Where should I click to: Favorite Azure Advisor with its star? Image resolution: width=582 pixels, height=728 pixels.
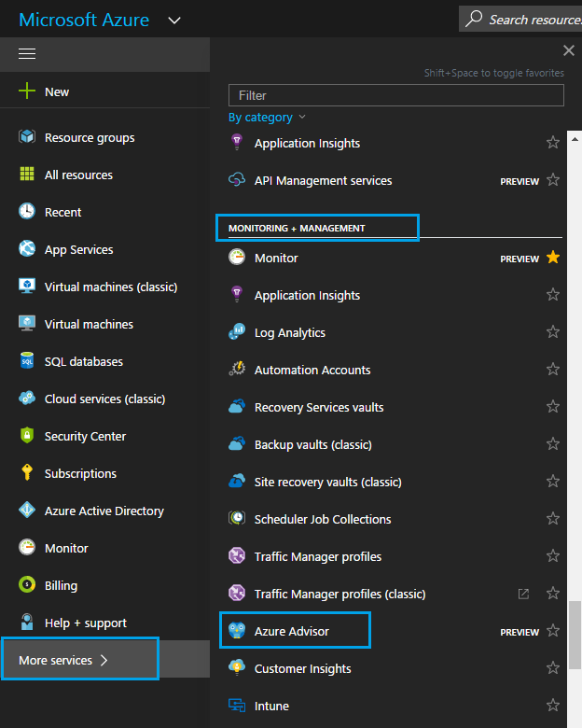point(553,632)
